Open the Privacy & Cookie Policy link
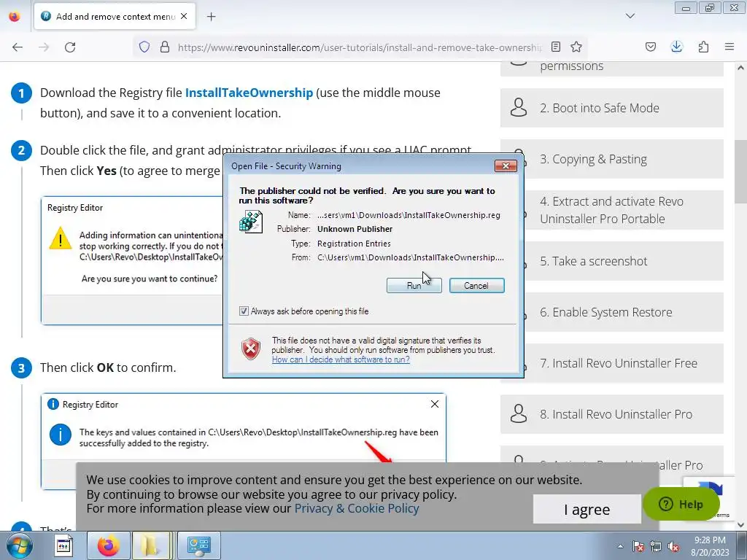This screenshot has width=747, height=560. (x=356, y=508)
